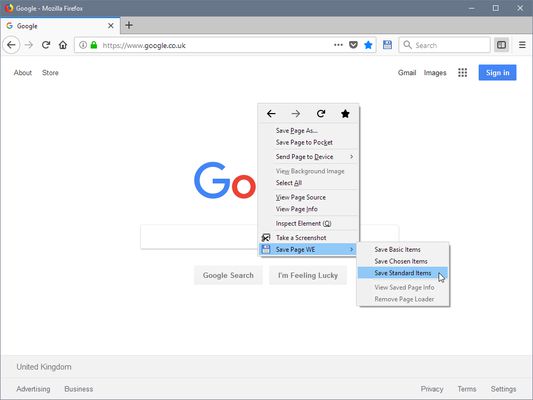Expand the Save Page WE submenu arrow

[x=351, y=249]
